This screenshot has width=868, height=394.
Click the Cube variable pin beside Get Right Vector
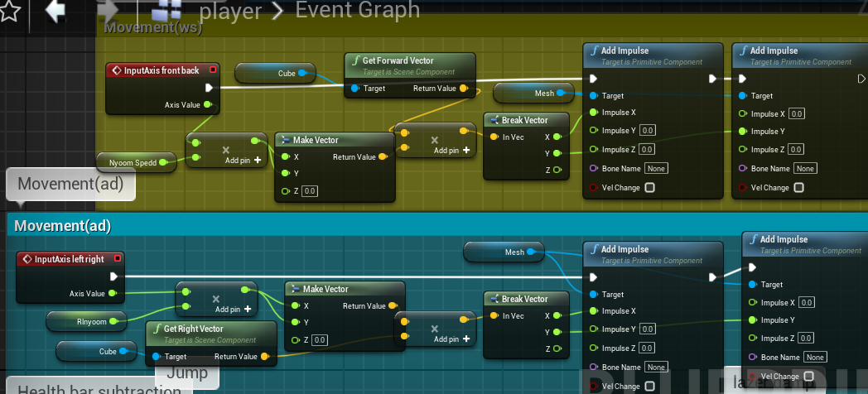pyautogui.click(x=123, y=351)
